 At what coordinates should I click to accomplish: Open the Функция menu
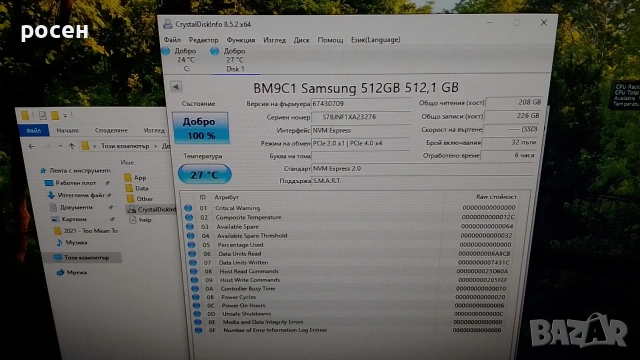(x=241, y=40)
